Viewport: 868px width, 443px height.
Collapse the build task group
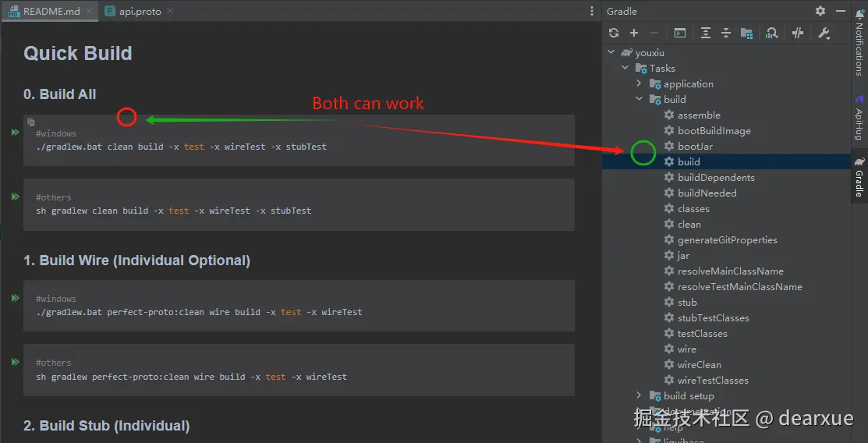[639, 99]
